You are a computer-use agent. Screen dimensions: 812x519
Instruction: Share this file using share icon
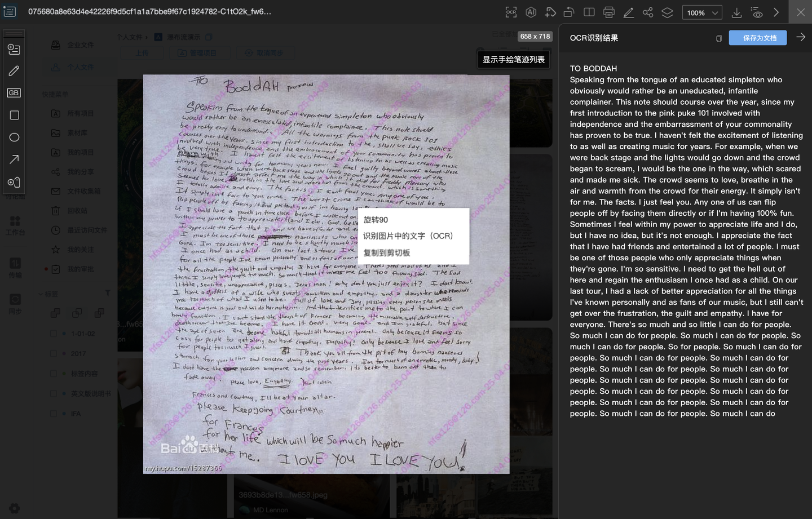648,12
